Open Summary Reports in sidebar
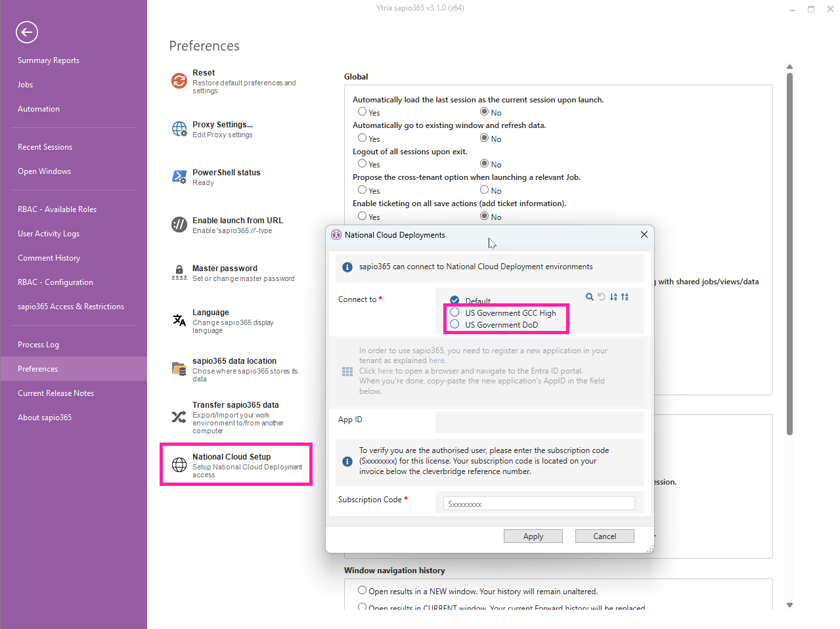Viewport: 840px width, 629px height. 49,60
